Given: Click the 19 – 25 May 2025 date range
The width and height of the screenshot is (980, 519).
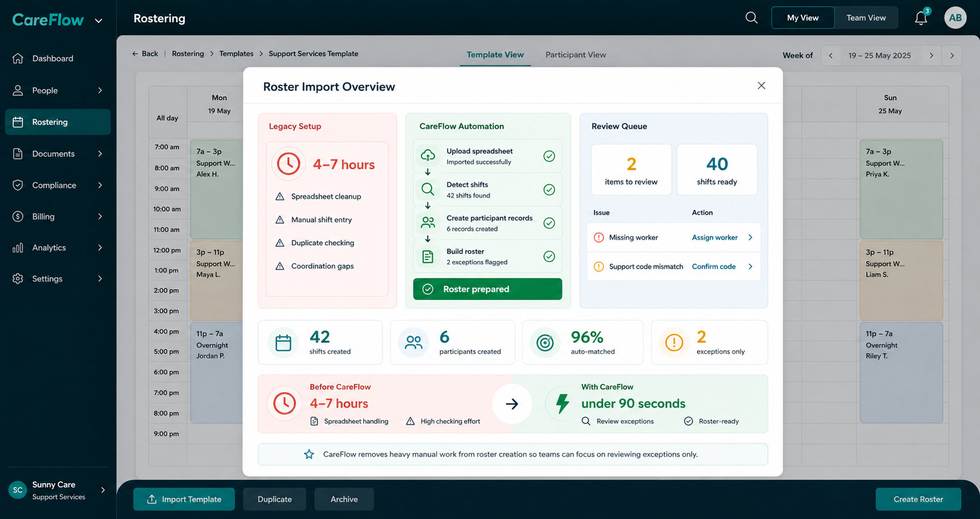Looking at the screenshot, I should pos(879,56).
